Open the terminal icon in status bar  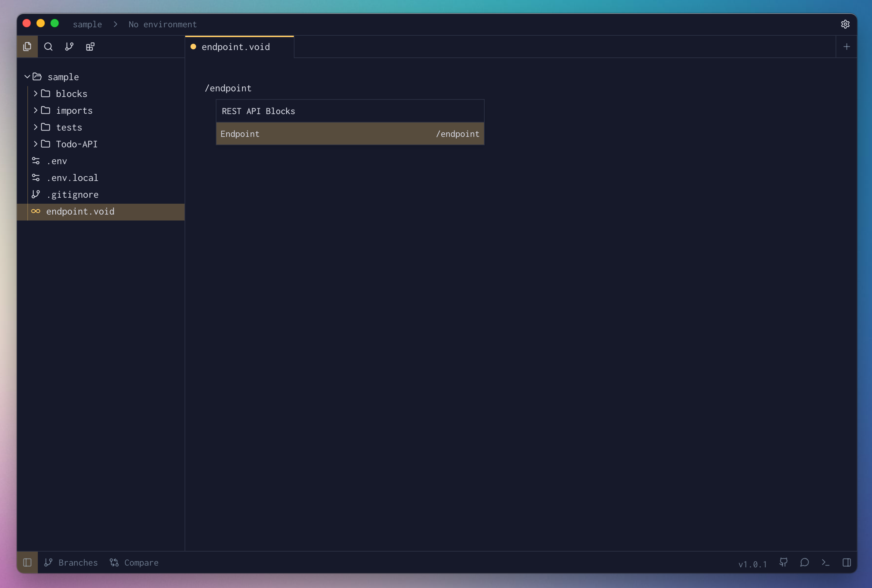[825, 562]
